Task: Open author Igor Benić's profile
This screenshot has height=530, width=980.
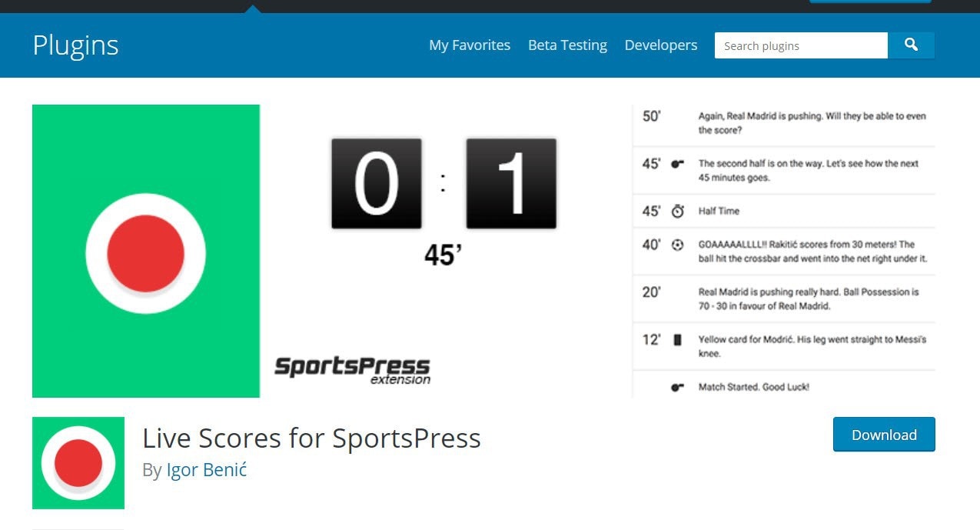Action: point(207,470)
